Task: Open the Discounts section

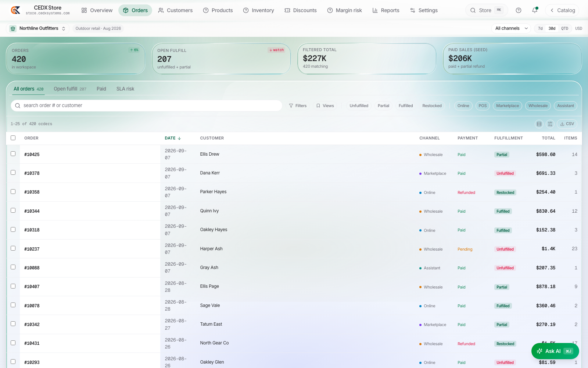Action: [301, 10]
